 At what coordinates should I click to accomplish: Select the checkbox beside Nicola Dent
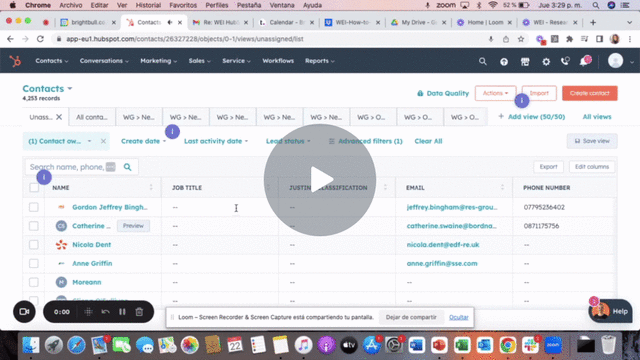[x=34, y=244]
